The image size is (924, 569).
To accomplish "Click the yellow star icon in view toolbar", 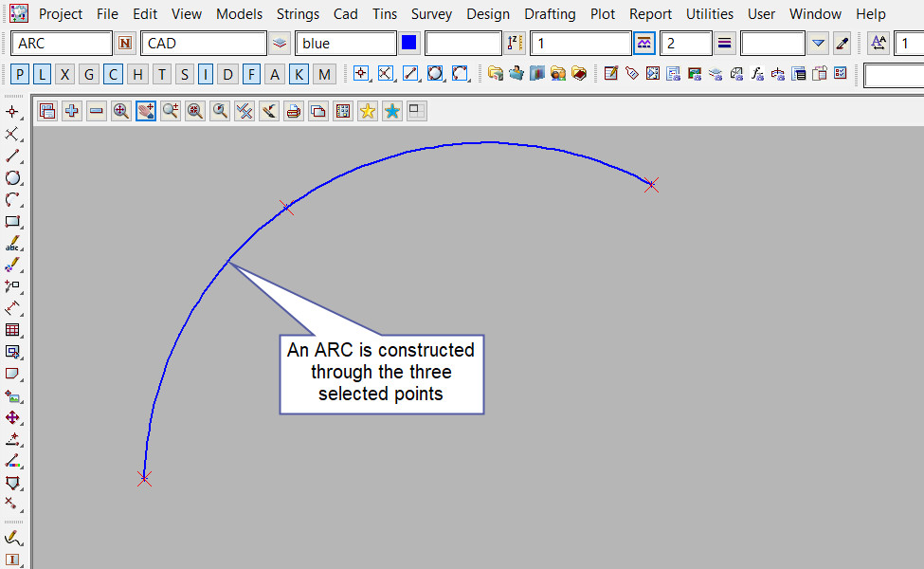I will tap(368, 111).
